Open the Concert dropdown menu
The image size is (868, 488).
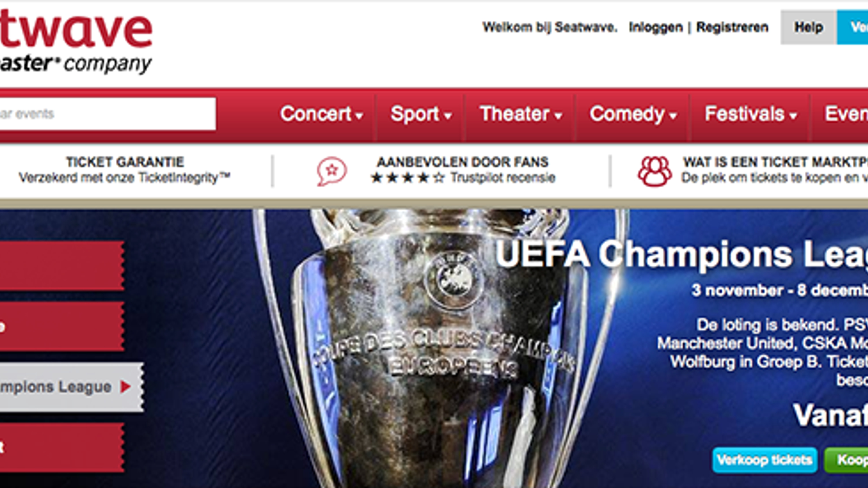point(321,114)
